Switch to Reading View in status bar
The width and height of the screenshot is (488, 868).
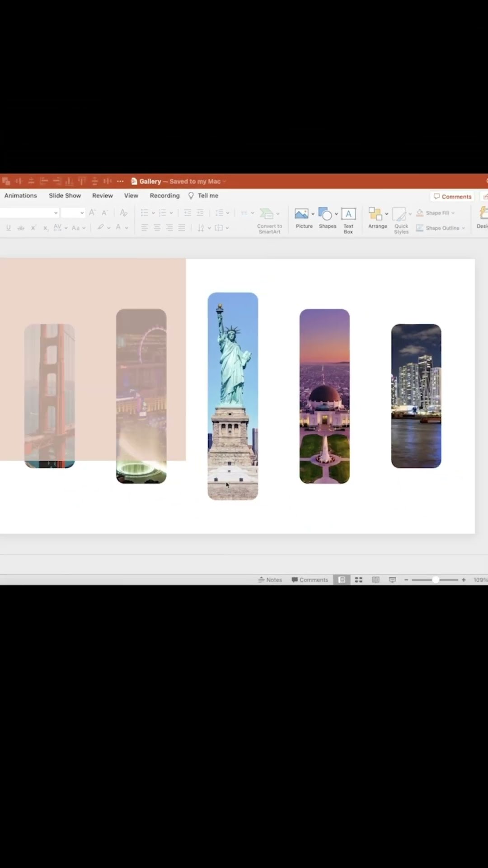tap(375, 580)
